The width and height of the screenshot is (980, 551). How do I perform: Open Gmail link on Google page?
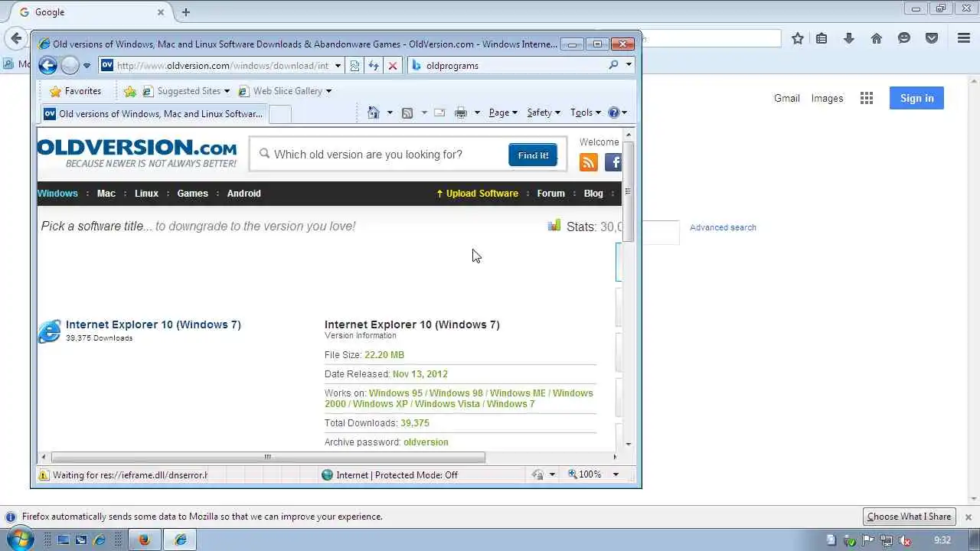coord(786,98)
